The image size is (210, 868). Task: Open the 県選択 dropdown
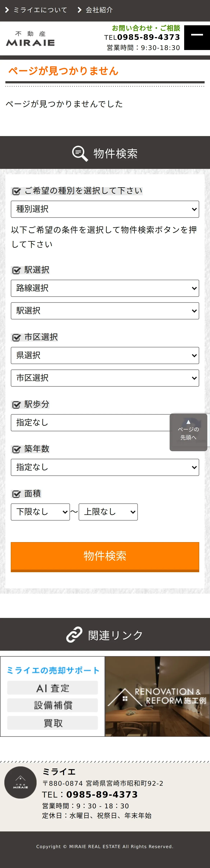[x=105, y=355]
